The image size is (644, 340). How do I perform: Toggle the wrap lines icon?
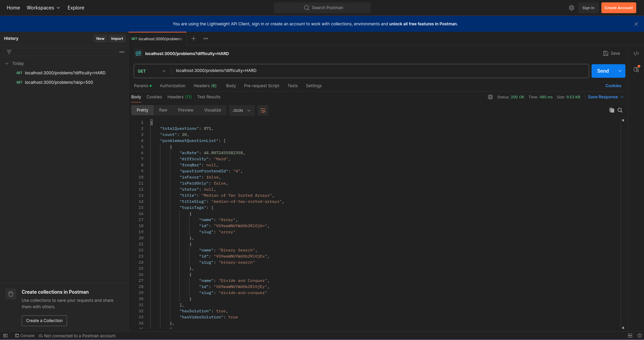coord(263,111)
